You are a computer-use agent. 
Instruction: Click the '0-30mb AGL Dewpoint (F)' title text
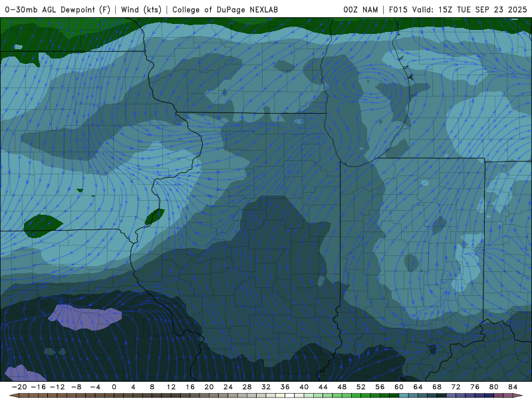(58, 9)
